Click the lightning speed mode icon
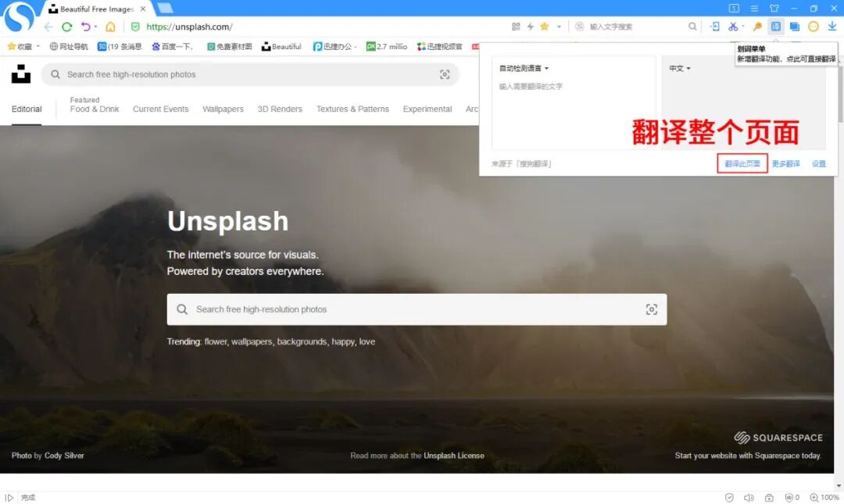Viewport: 844px width, 504px height. (x=530, y=27)
